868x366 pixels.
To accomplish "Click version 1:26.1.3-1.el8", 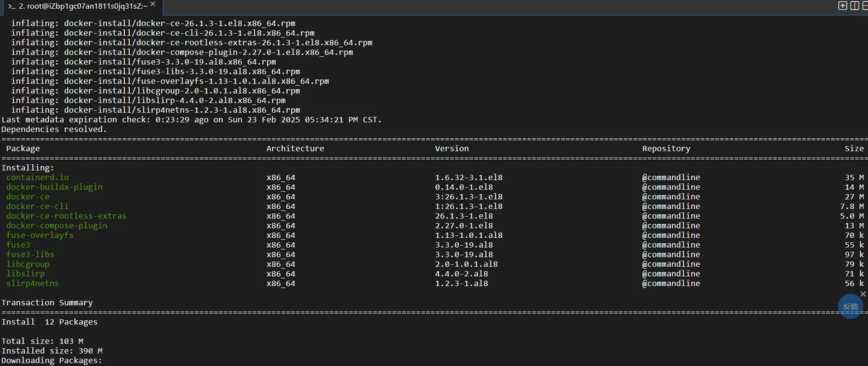I will coord(469,206).
